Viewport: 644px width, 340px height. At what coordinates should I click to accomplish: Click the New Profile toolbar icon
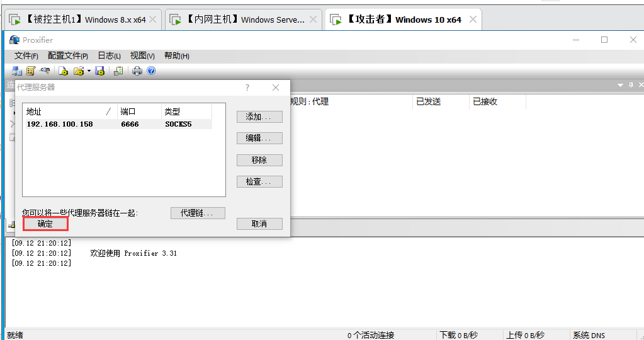63,71
